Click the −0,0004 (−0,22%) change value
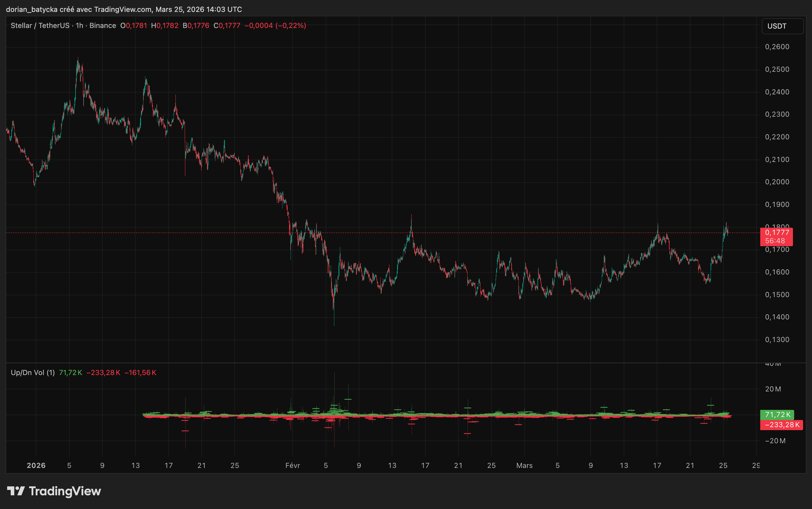The image size is (812, 509). pyautogui.click(x=275, y=26)
